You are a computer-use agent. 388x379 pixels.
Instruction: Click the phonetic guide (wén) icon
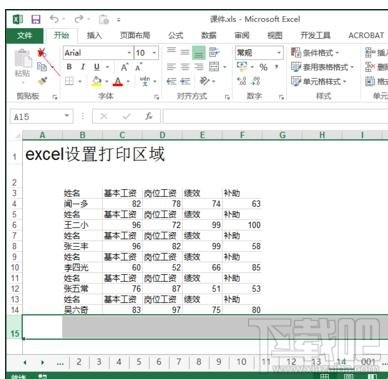click(145, 81)
